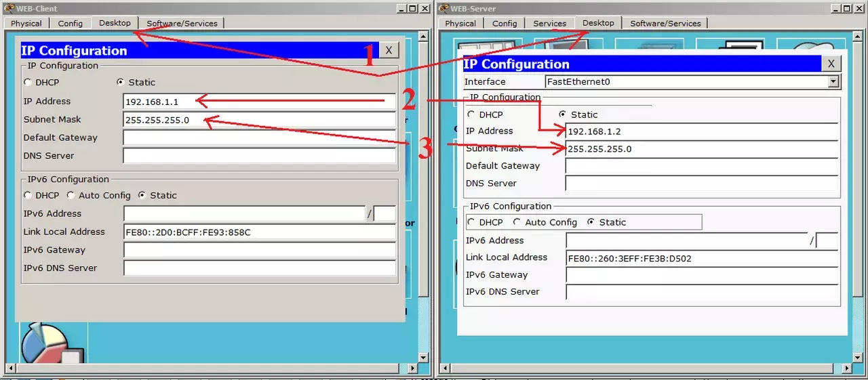This screenshot has width=868, height=380.
Task: Open the Physical tab in WEB-Server window
Action: pos(460,23)
